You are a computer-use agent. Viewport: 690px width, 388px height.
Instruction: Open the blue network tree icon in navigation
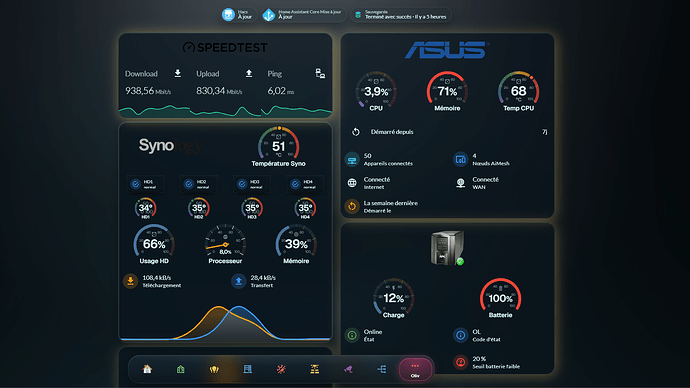(382, 369)
